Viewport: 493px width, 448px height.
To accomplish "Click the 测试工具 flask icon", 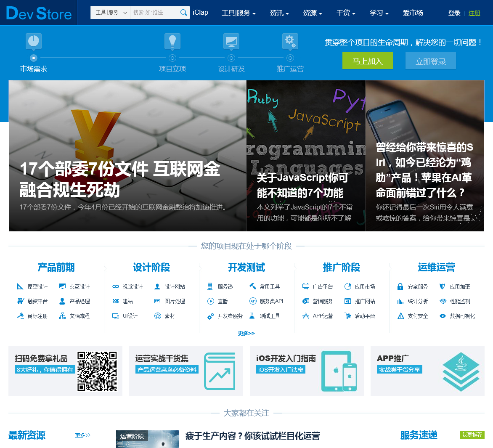I will (x=252, y=315).
